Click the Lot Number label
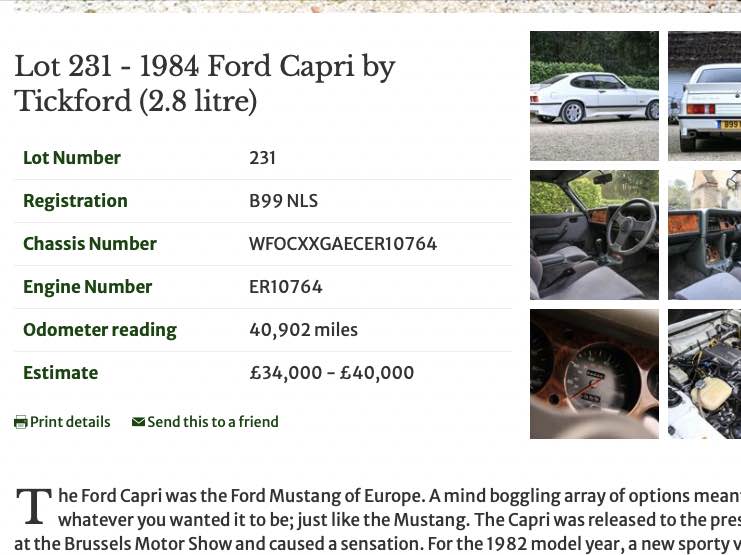The height and width of the screenshot is (555, 741). (x=72, y=158)
